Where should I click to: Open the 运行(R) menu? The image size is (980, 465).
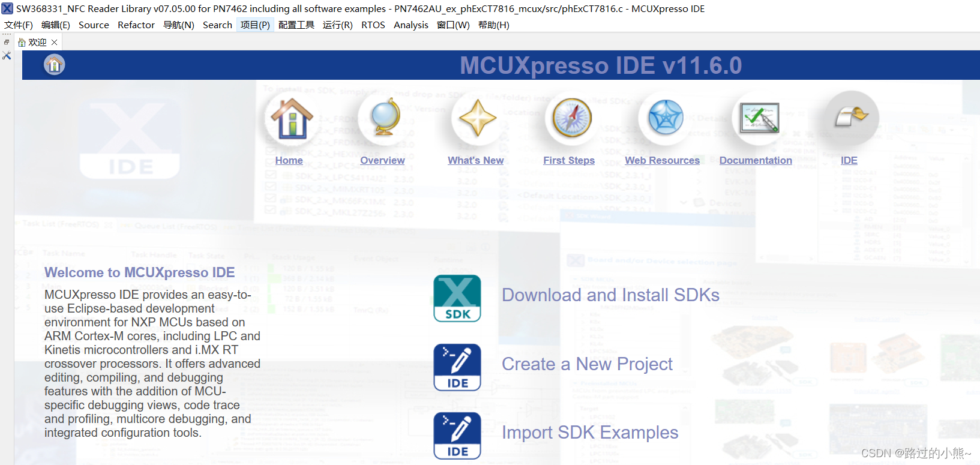338,25
